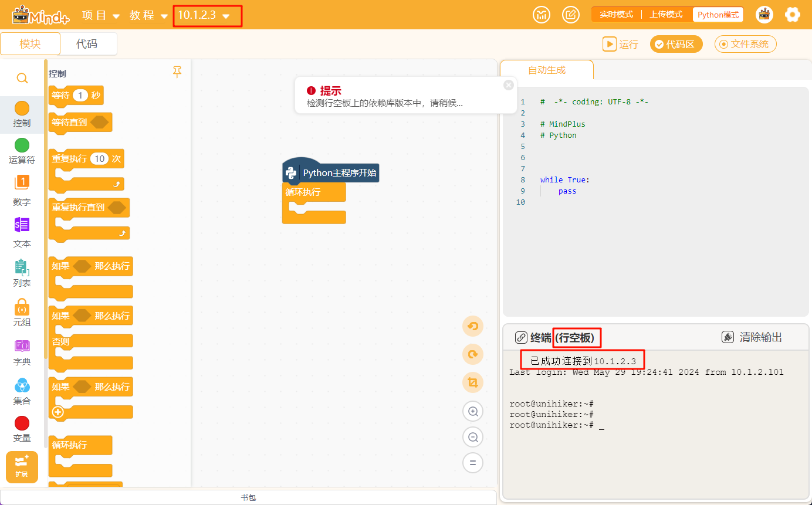Click the Python logo on the start block
This screenshot has width=812, height=505.
(x=290, y=173)
